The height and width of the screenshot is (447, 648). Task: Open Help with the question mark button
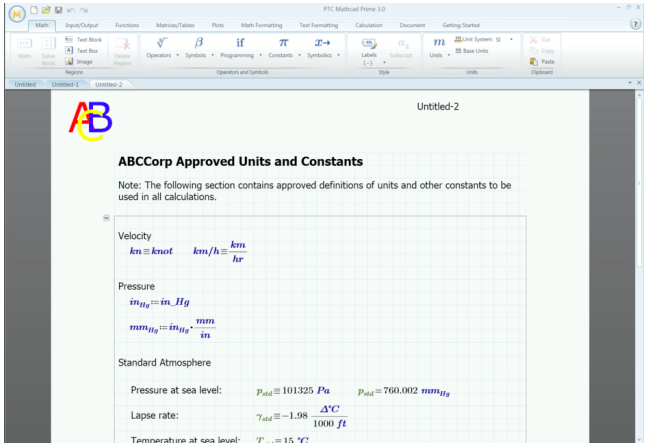click(x=635, y=23)
